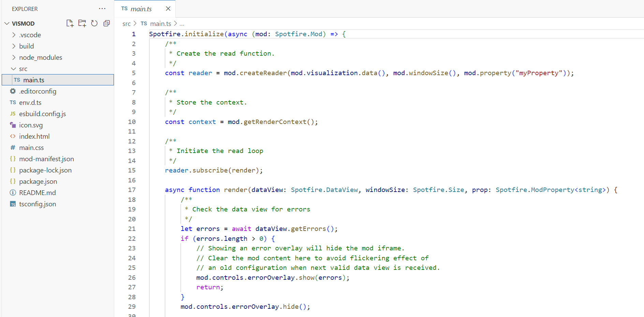This screenshot has height=317, width=644.
Task: Click the braces icon beside package-lock.json
Action: 13,170
